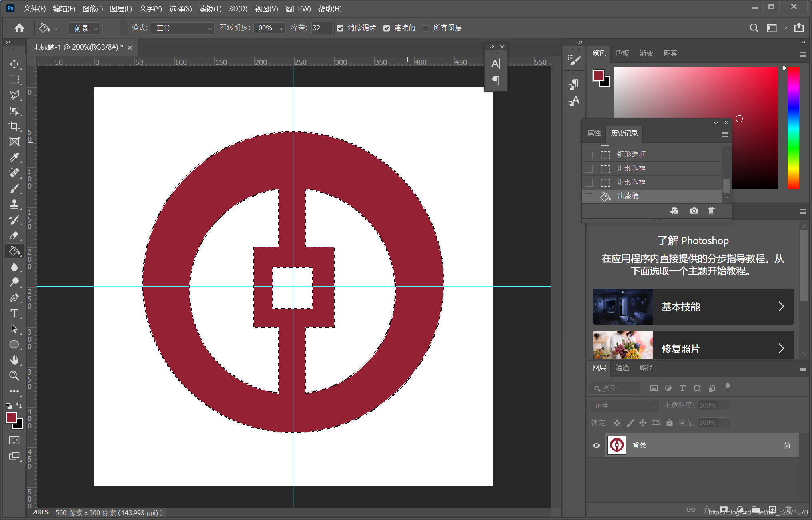Image resolution: width=812 pixels, height=520 pixels.
Task: Open the History panel options menu
Action: click(725, 134)
